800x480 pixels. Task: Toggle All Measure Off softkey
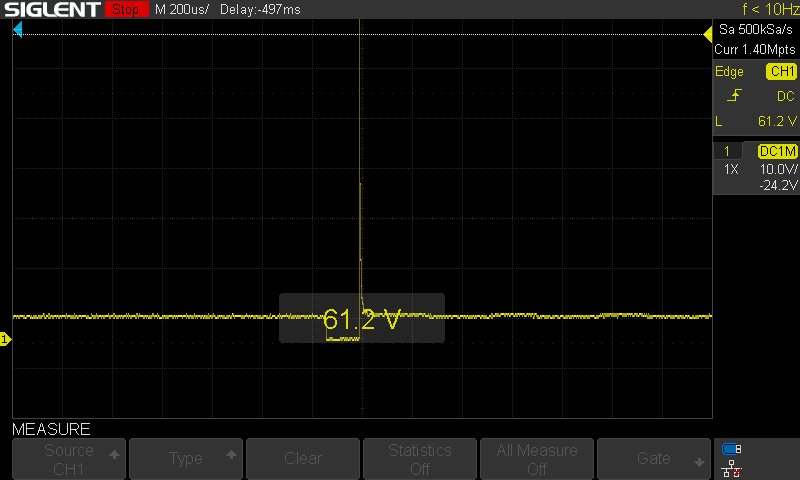point(536,459)
